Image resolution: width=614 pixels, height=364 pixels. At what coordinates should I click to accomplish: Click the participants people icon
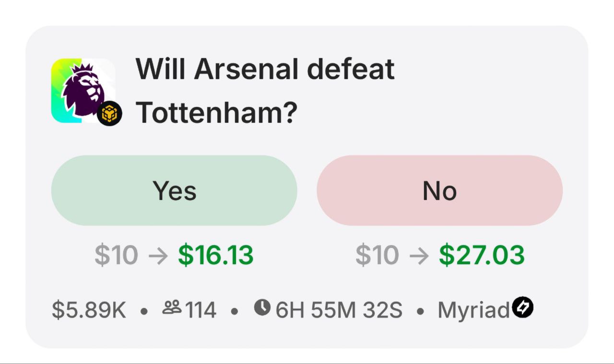click(171, 308)
